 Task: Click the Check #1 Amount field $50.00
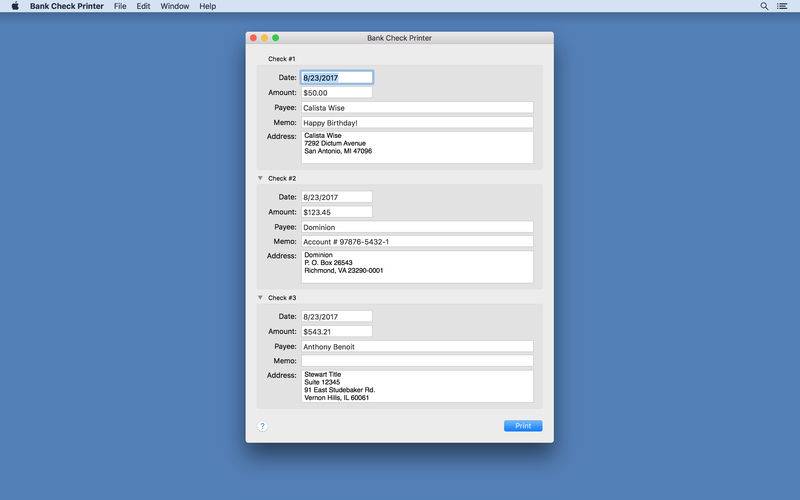click(337, 93)
